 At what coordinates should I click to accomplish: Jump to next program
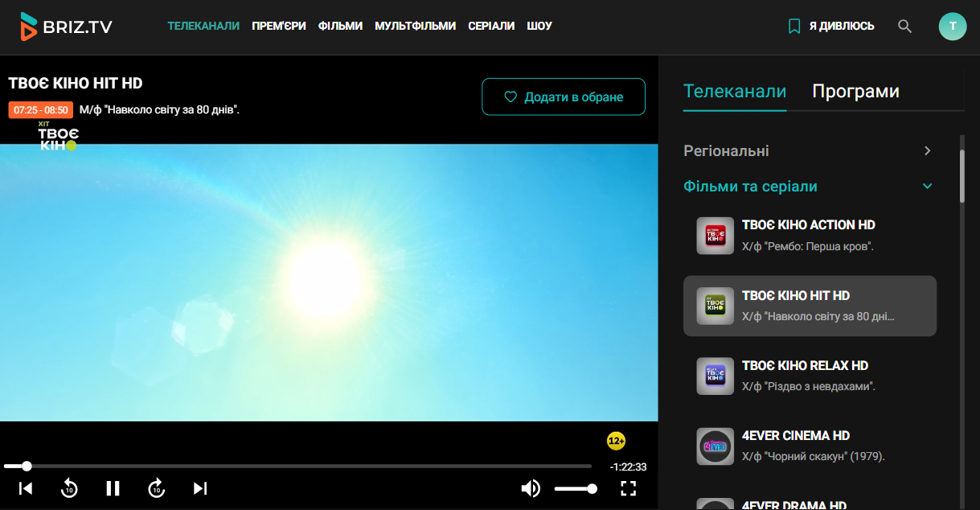point(200,488)
